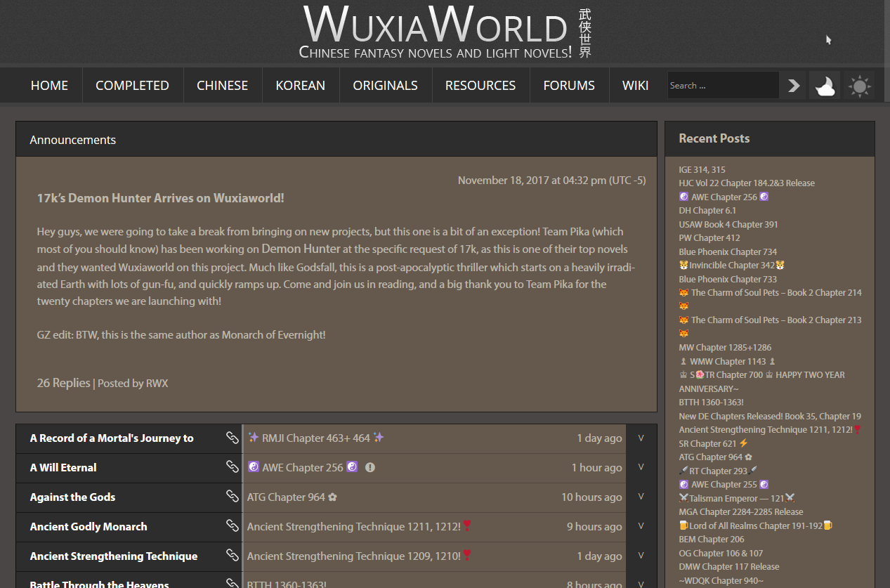Open the CHINESE novels menu
The width and height of the screenshot is (890, 588).
click(222, 86)
